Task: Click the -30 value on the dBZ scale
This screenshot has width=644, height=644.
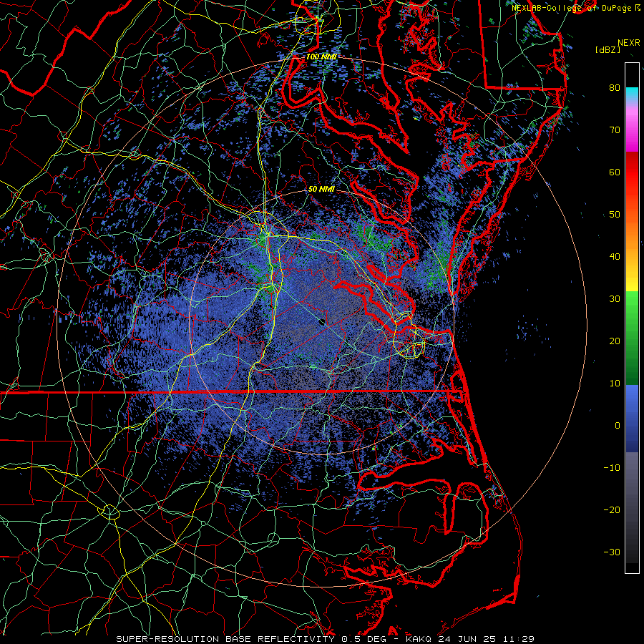Action: (x=612, y=552)
